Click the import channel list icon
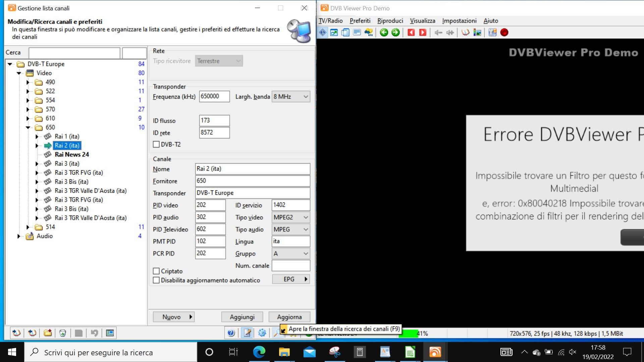 (16, 333)
